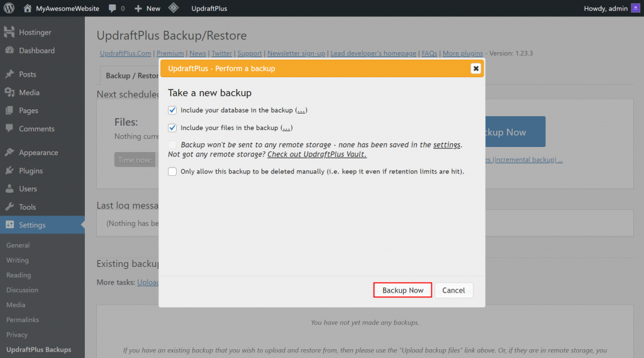Screen dimensions: 644x358
Task: Click the Backup Now button in dialog
Action: coord(402,290)
